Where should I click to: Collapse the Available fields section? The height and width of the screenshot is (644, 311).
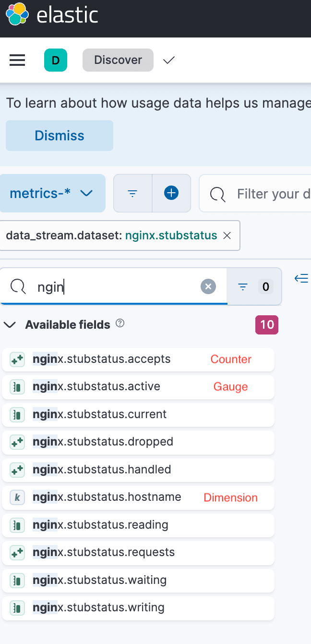[10, 325]
